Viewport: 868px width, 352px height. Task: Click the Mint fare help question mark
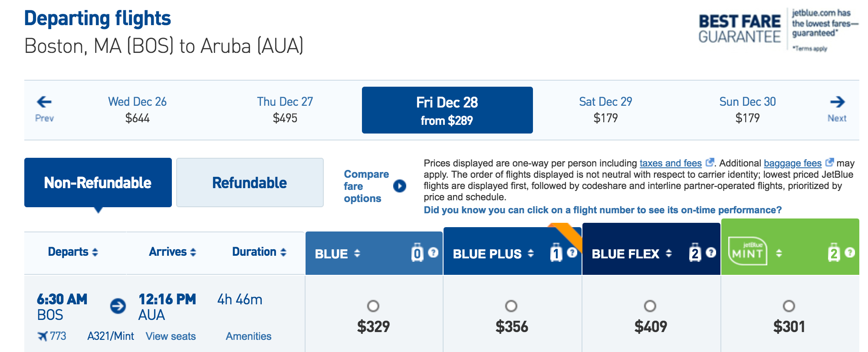[850, 253]
